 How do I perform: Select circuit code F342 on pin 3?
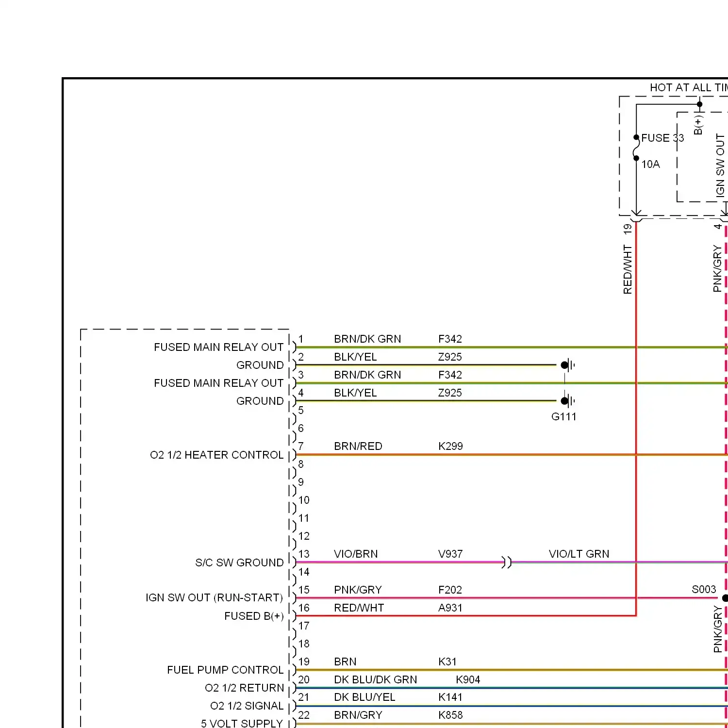(x=450, y=375)
